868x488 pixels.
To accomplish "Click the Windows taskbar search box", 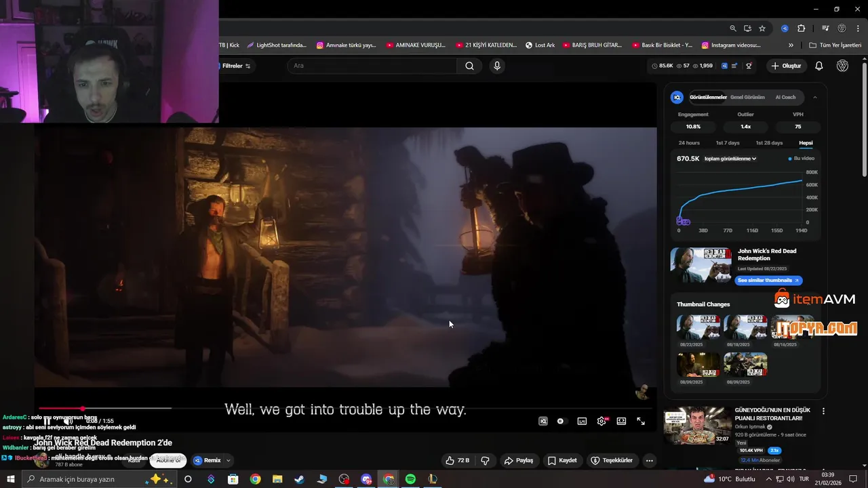I will point(99,479).
